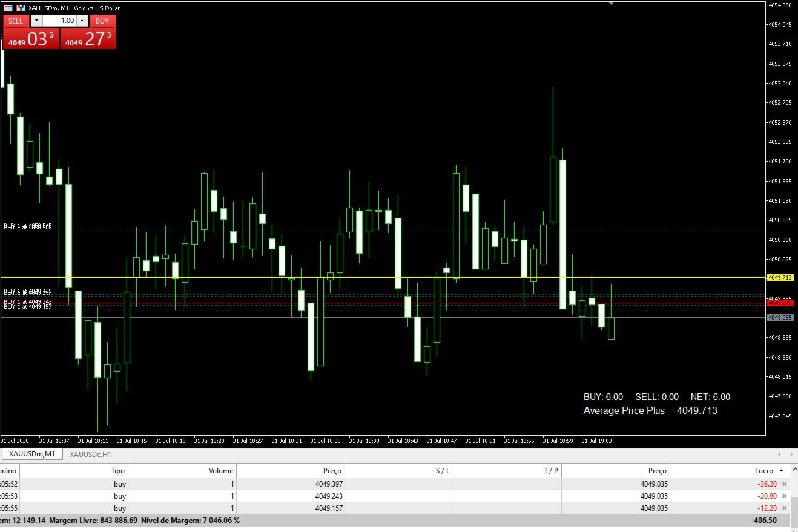This screenshot has height=532, width=798.
Task: Select the XAUUSDm,M1 chart tab
Action: (32, 454)
